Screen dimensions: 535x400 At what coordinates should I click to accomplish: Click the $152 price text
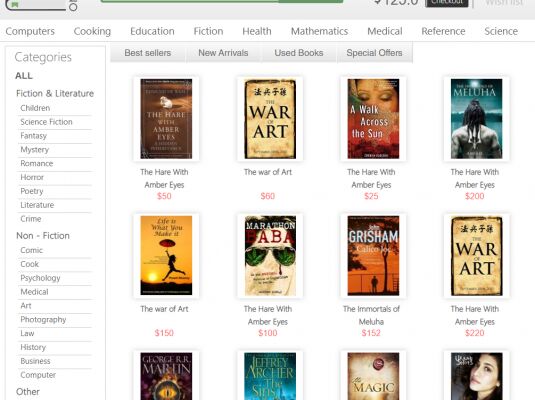point(371,333)
